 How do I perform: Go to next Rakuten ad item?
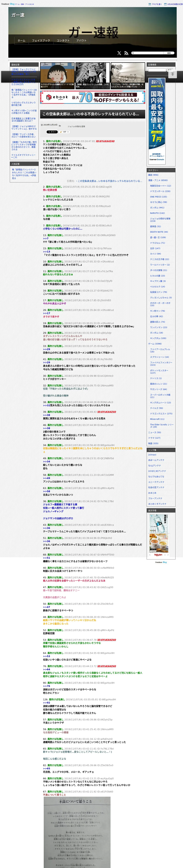[x=168, y=555]
